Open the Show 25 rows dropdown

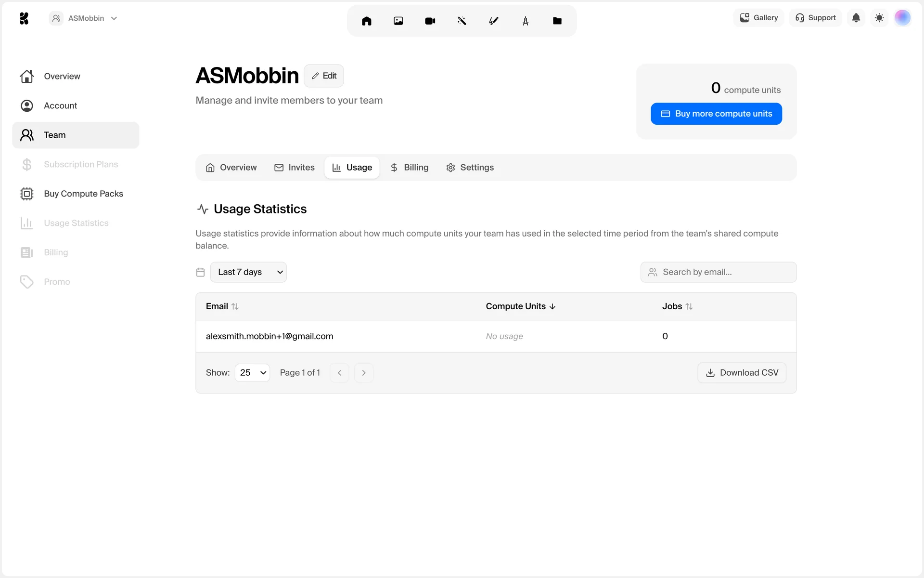pos(252,373)
